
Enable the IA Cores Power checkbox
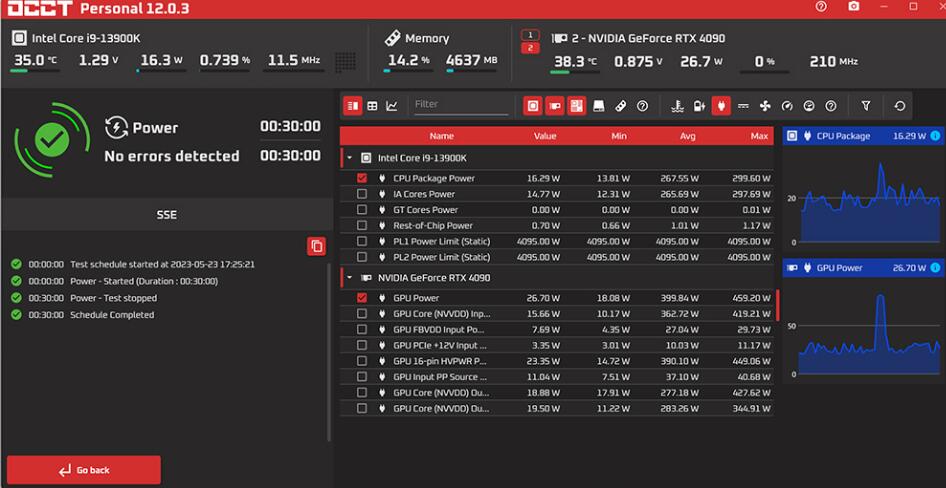click(x=362, y=194)
